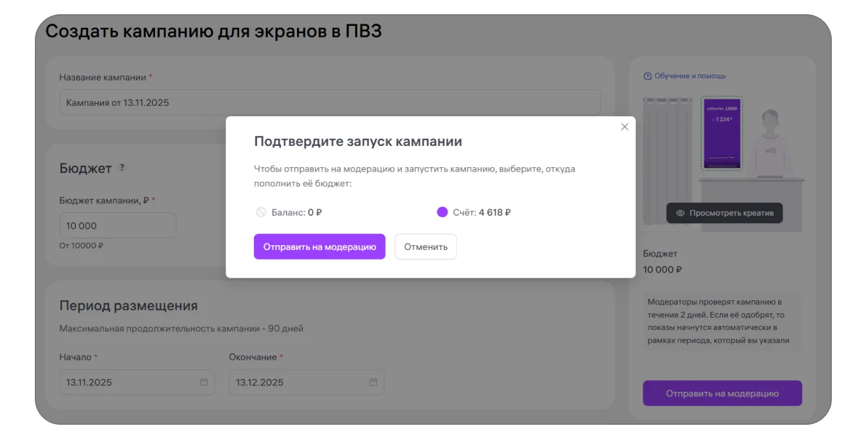The width and height of the screenshot is (868, 439).
Task: Click the Окончание date value 13.12.2025
Action: tap(259, 382)
